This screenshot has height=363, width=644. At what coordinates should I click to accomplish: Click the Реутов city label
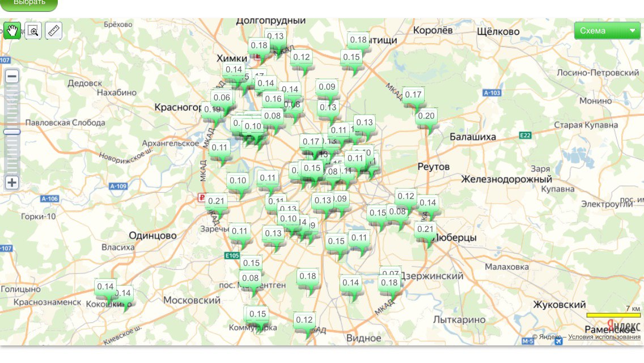click(x=433, y=167)
